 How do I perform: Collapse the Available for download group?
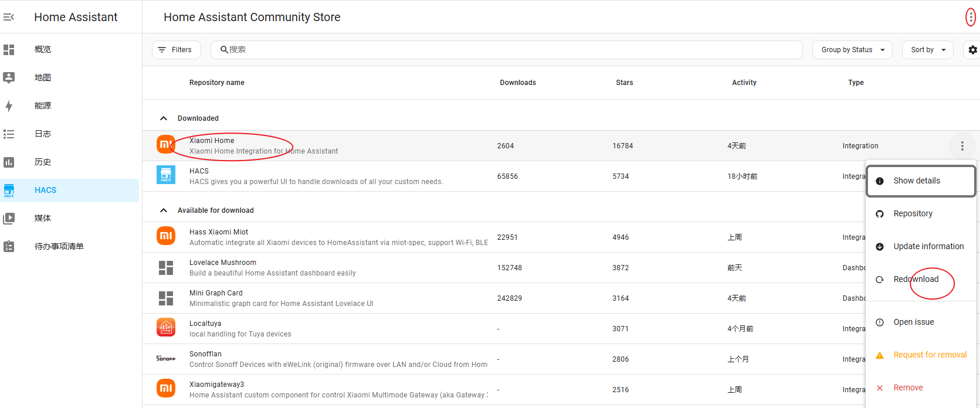click(x=164, y=210)
